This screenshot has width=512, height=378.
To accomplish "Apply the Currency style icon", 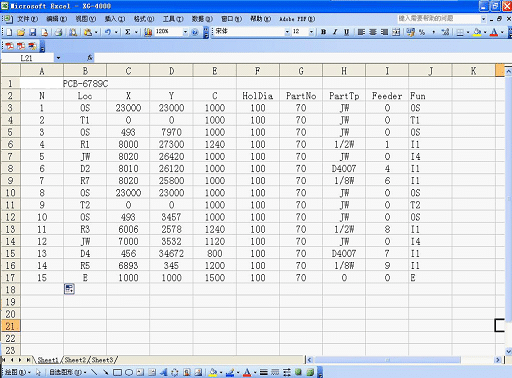I will click(x=411, y=32).
